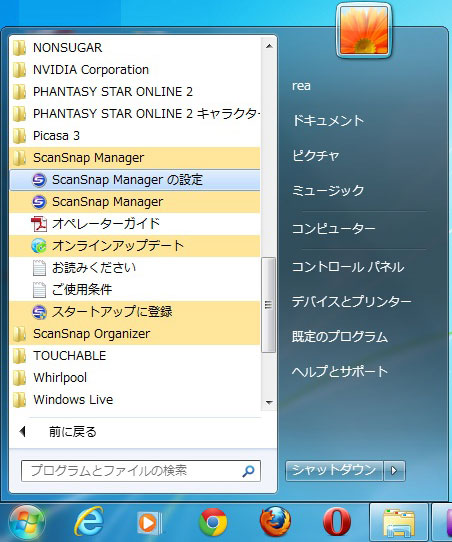The width and height of the screenshot is (452, 542).
Task: Open the オペレーターガイド PDF
Action: pyautogui.click(x=135, y=224)
